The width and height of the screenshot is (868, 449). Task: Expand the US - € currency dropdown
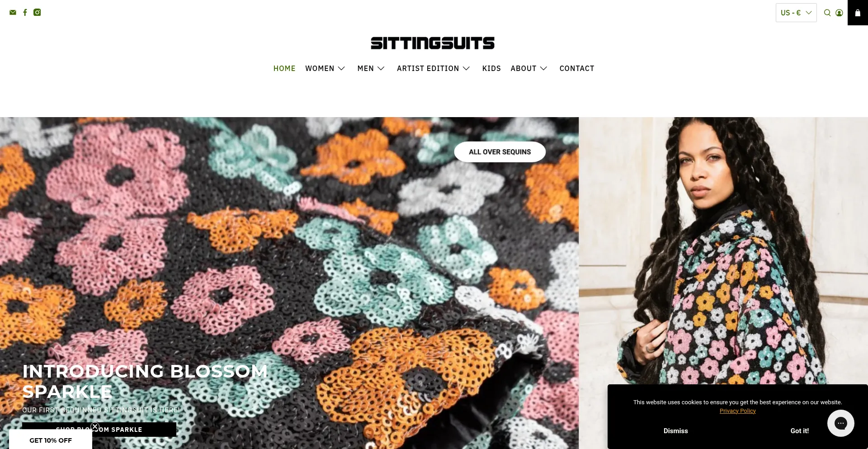pyautogui.click(x=796, y=13)
